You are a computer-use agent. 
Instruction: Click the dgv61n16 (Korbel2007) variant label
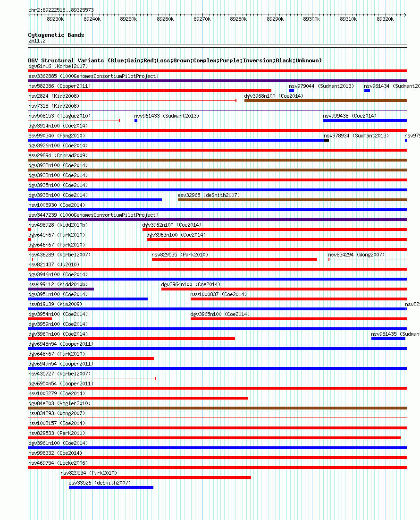pos(58,66)
